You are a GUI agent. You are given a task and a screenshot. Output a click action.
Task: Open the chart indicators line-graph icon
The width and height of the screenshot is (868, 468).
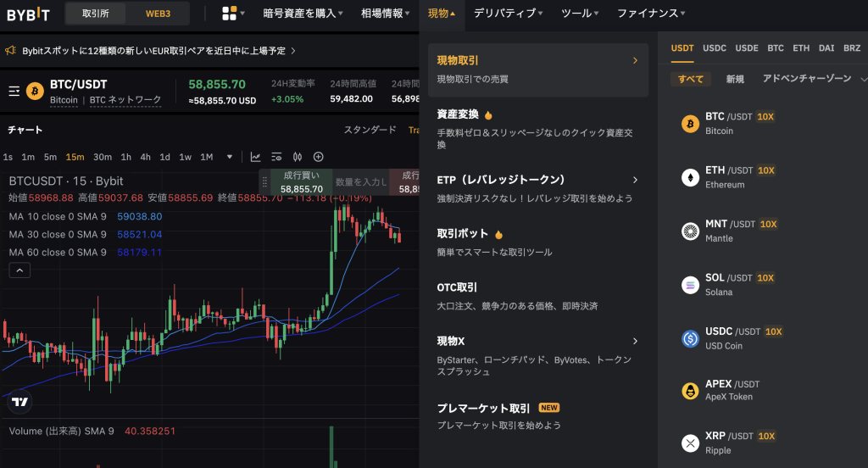(x=255, y=157)
